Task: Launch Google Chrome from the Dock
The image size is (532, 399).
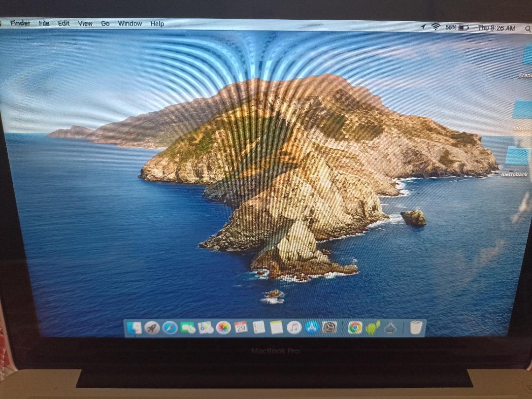Action: pos(355,328)
